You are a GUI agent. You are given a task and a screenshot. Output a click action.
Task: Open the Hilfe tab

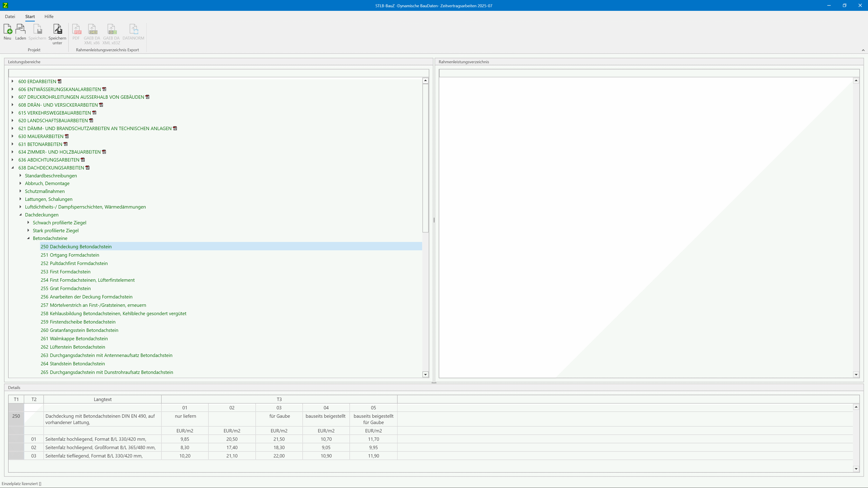point(49,16)
